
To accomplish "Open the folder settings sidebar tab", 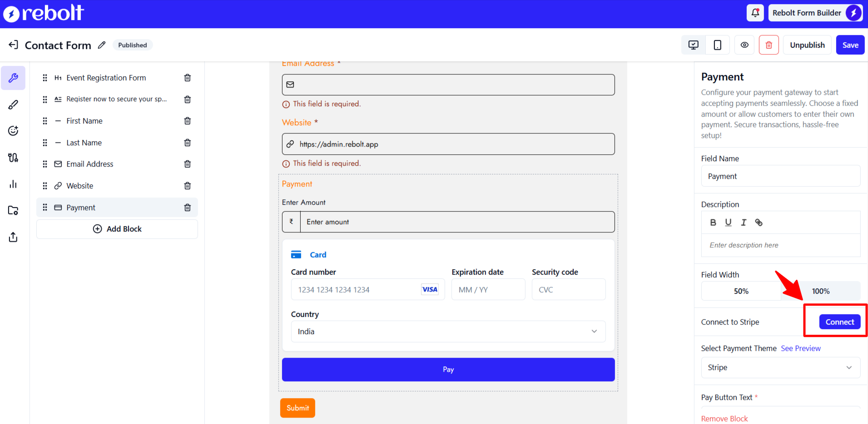I will tap(13, 211).
